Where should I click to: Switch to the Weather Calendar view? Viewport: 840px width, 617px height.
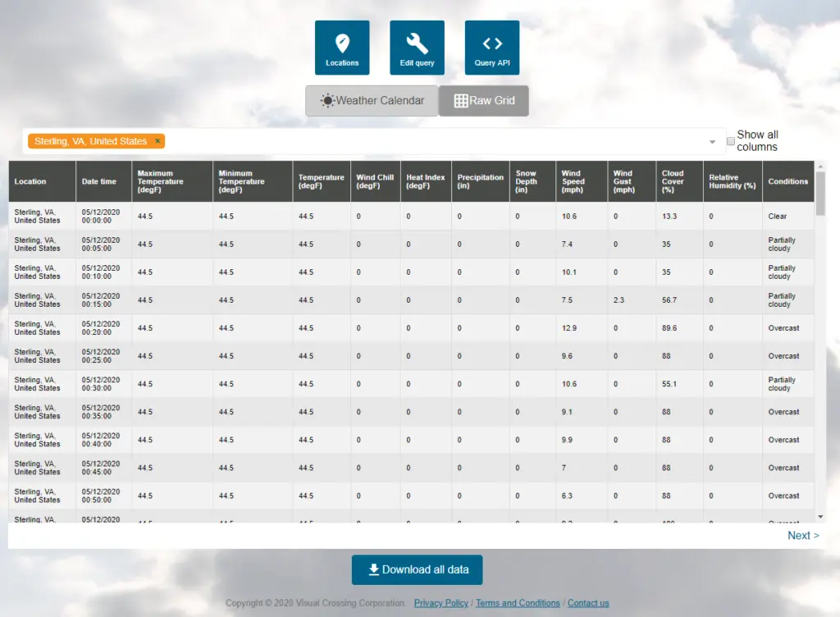coord(372,101)
